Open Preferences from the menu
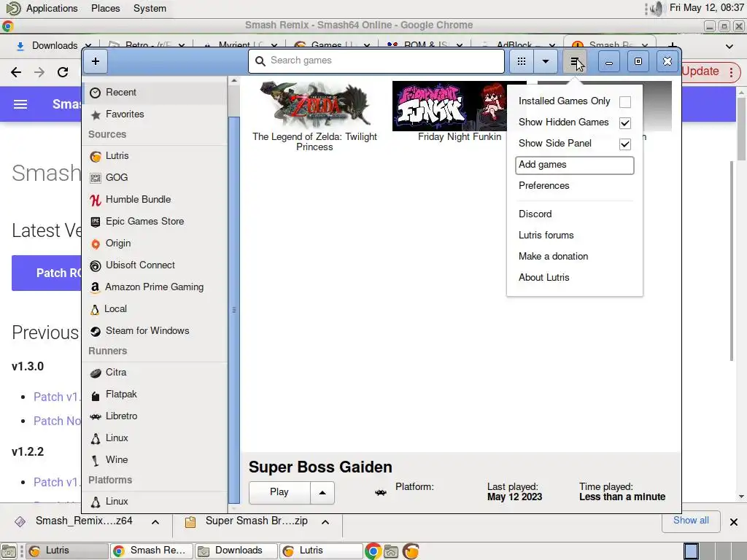The width and height of the screenshot is (747, 560). pyautogui.click(x=575, y=186)
